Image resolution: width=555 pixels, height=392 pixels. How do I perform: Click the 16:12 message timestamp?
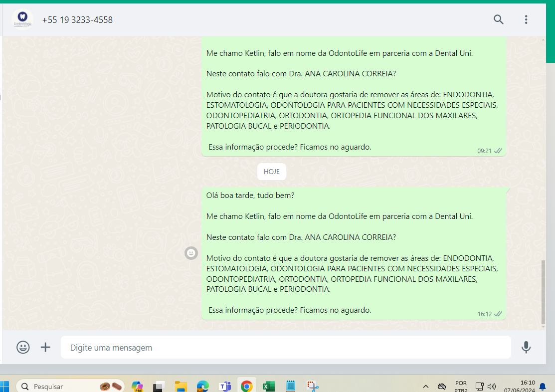click(485, 314)
